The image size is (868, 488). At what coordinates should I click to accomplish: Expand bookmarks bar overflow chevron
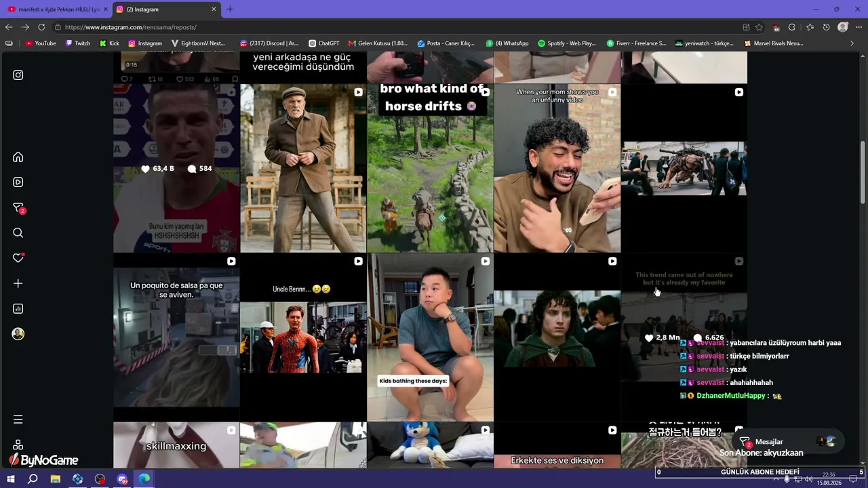coord(852,43)
